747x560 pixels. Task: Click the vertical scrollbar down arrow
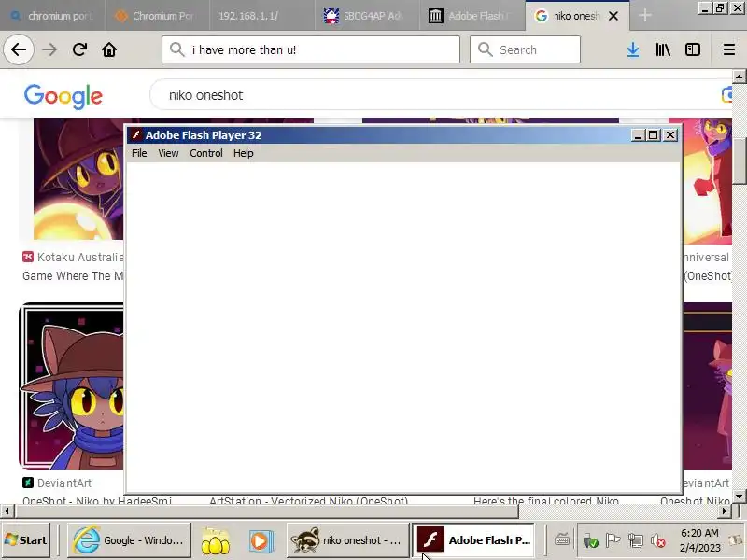tap(739, 497)
